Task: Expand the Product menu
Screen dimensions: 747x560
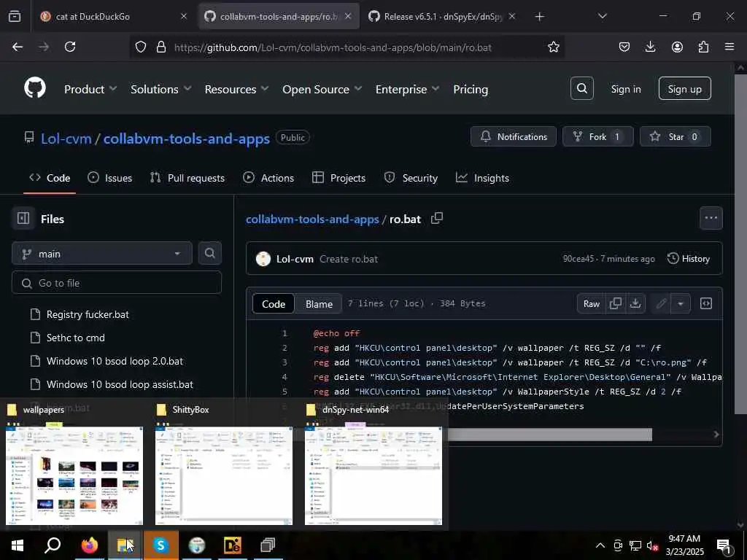Action: coord(90,89)
